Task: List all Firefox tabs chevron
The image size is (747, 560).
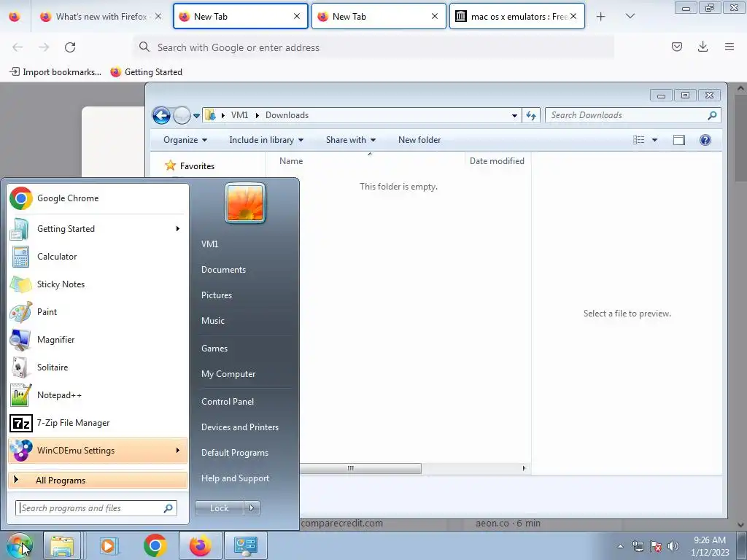Action: 630,16
